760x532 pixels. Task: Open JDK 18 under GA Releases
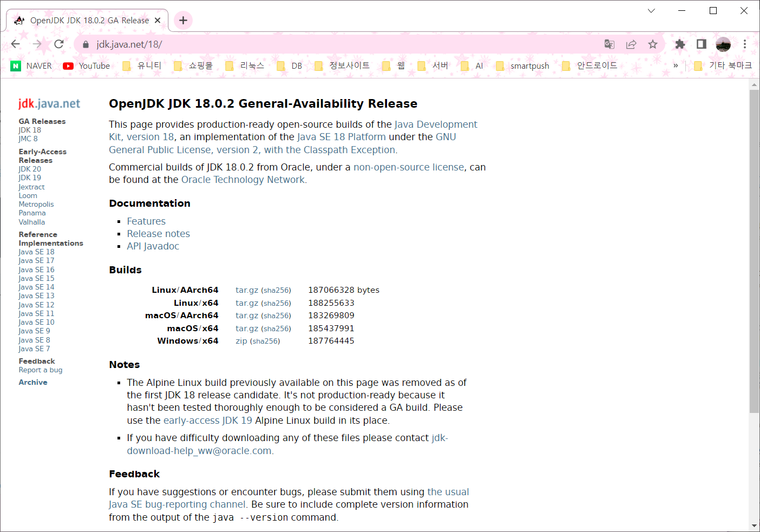(30, 130)
